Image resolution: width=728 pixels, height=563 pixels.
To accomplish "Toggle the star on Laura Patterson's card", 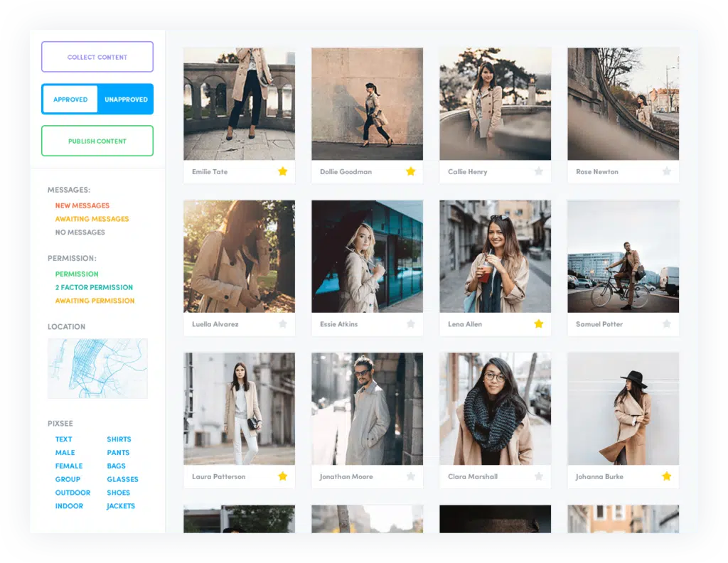I will pos(282,476).
